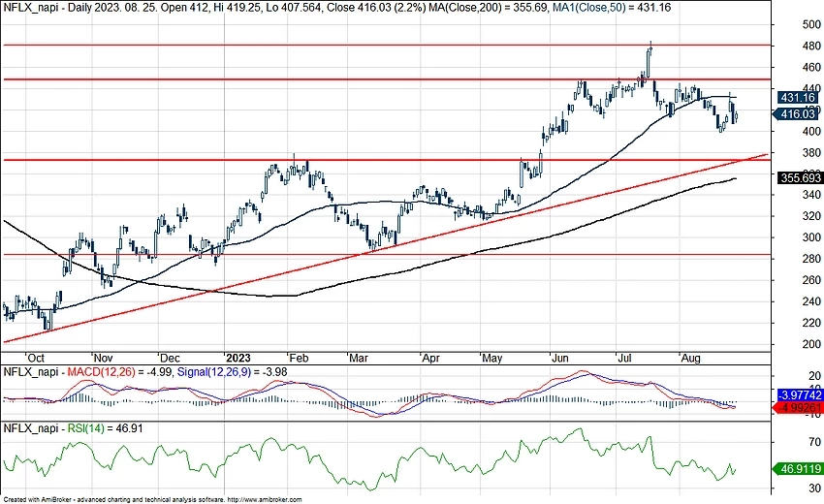Image resolution: width=824 pixels, height=504 pixels.
Task: Click the 380 price axis label
Action: pos(811,153)
